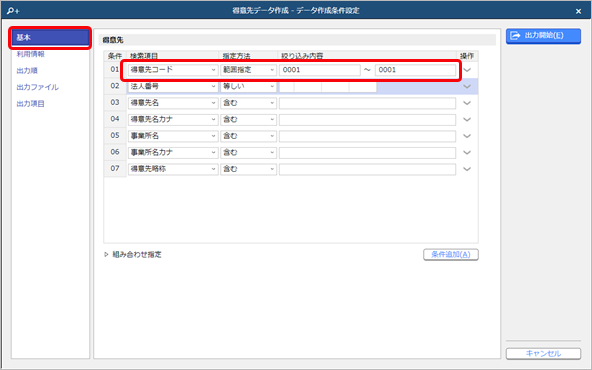This screenshot has height=370, width=592.
Task: Click the 検索項目 column header
Action: click(144, 56)
